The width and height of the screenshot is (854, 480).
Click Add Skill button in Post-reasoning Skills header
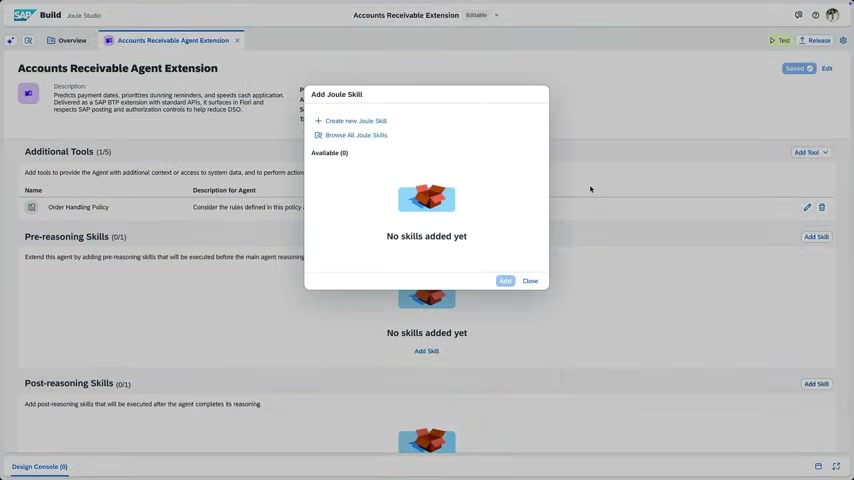pos(816,384)
